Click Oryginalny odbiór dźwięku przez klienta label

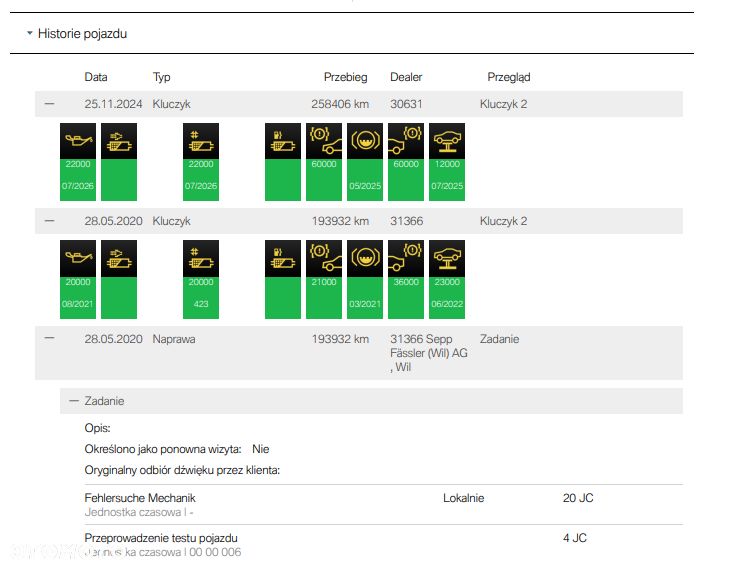pos(182,470)
